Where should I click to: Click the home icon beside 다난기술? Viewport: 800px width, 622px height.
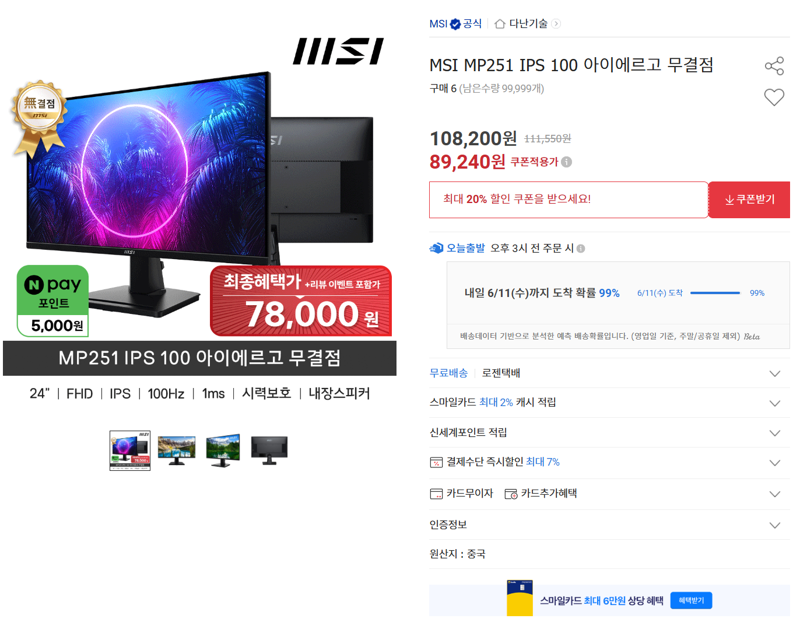click(x=500, y=24)
